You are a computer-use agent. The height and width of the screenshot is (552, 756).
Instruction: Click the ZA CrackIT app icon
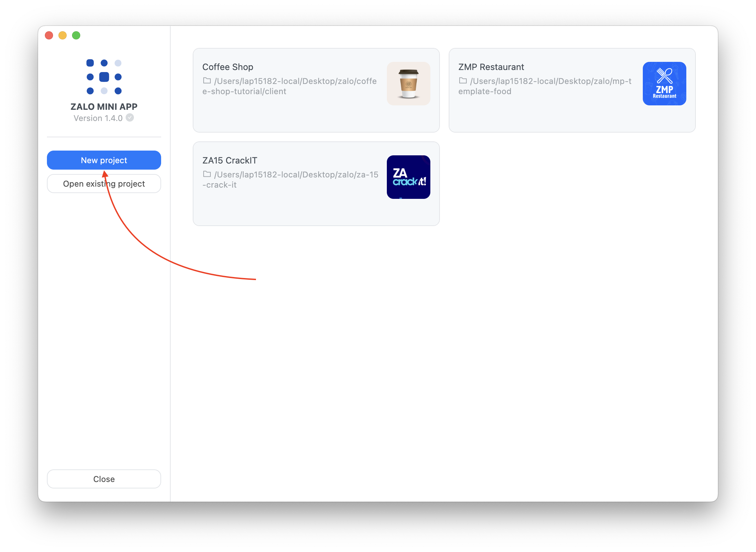point(408,177)
